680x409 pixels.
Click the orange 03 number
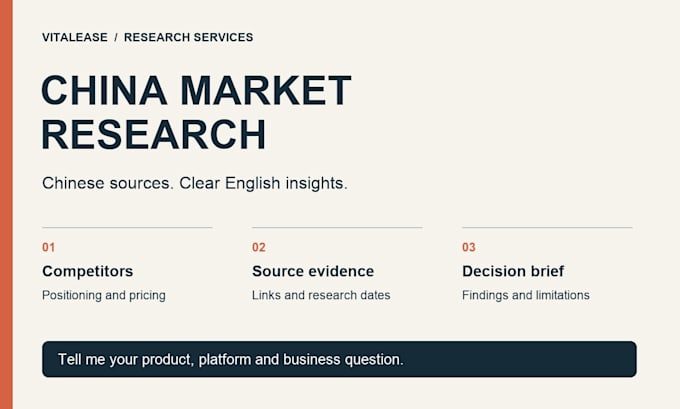[x=469, y=247]
